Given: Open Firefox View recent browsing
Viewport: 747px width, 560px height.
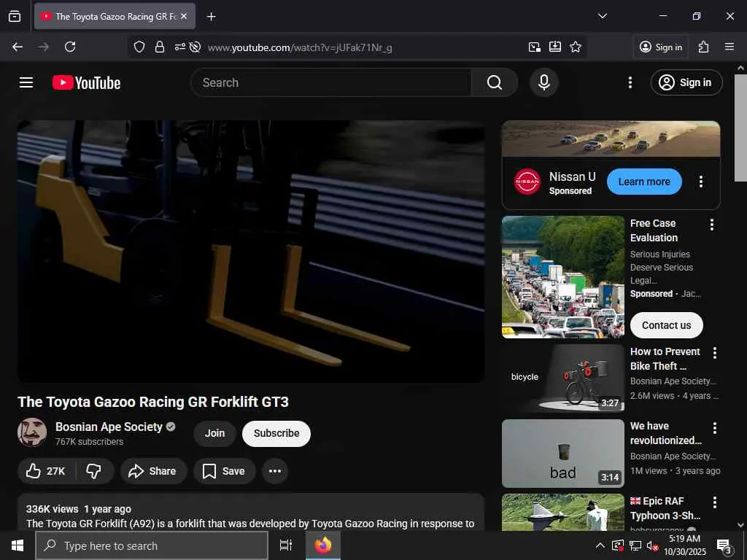Looking at the screenshot, I should (15, 16).
